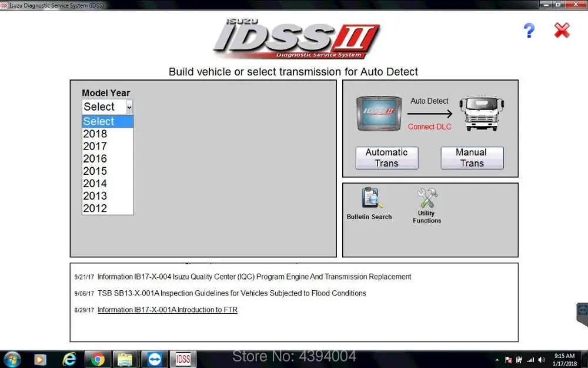Open IB17-X-004 Isuzu Quality Center bulletin
Screen dimensions: 588x368
(254, 277)
